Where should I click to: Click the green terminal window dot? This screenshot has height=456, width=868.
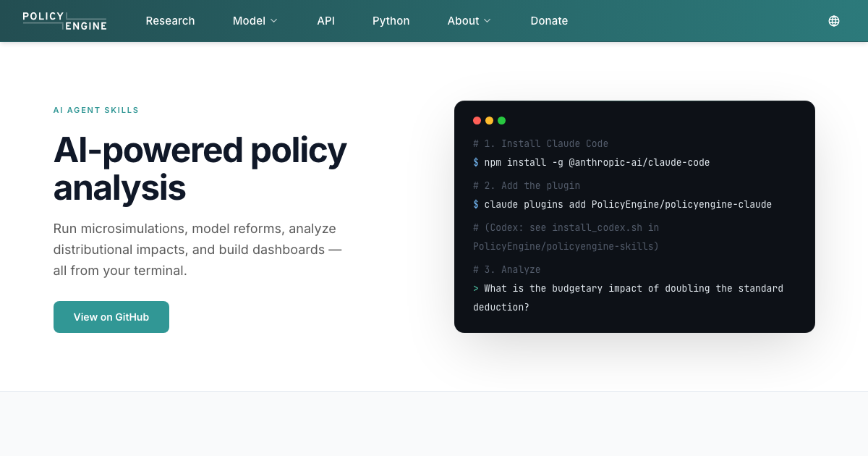tap(501, 121)
